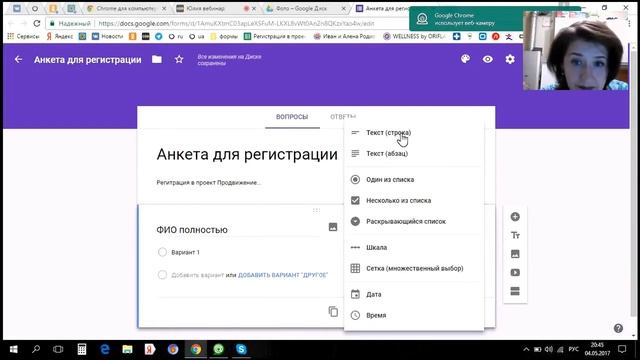Open Новости bookmark
Screen dimensions: 640x360
click(x=108, y=36)
